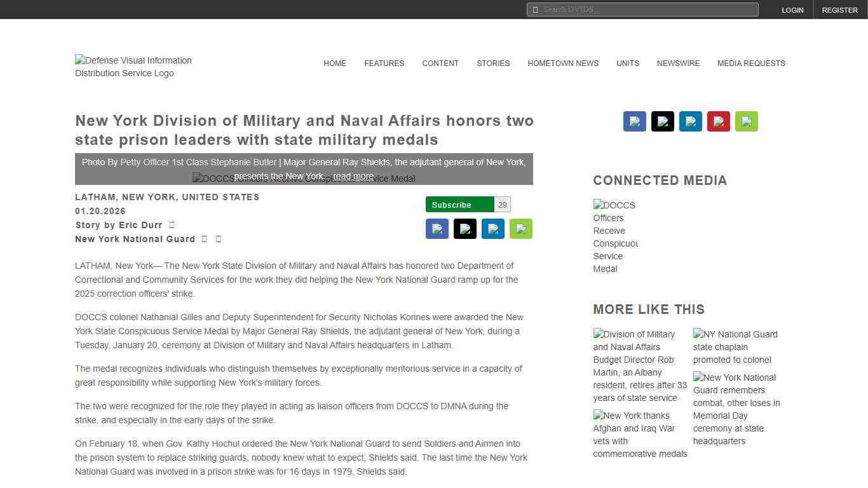868x488 pixels.
Task: Click the icon next to Eric Durr's name
Action: pos(171,224)
